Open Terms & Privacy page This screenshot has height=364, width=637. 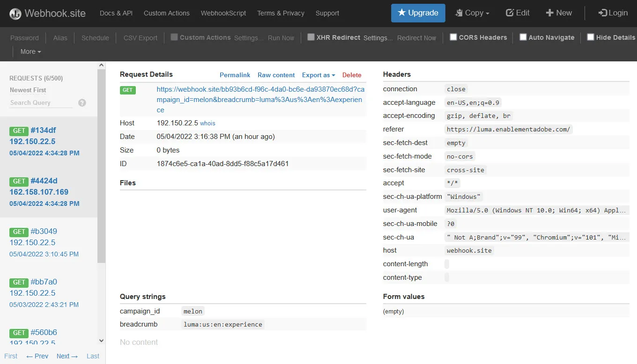click(x=281, y=13)
